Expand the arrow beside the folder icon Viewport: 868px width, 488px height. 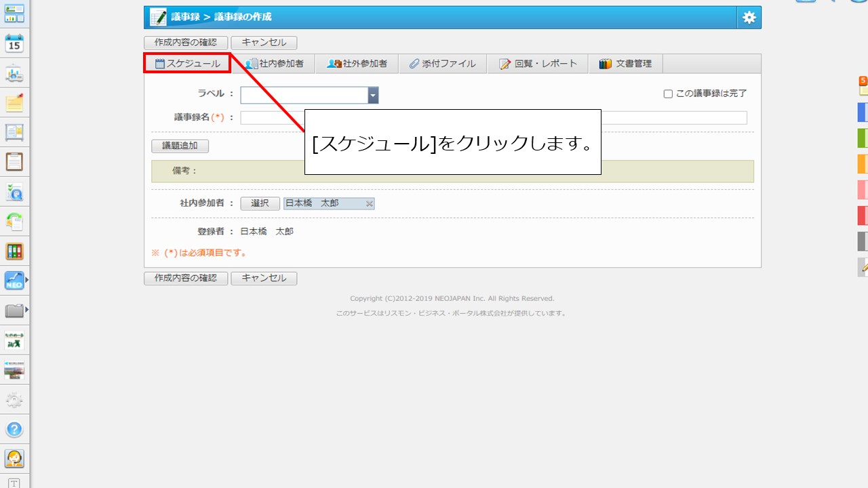click(x=27, y=310)
